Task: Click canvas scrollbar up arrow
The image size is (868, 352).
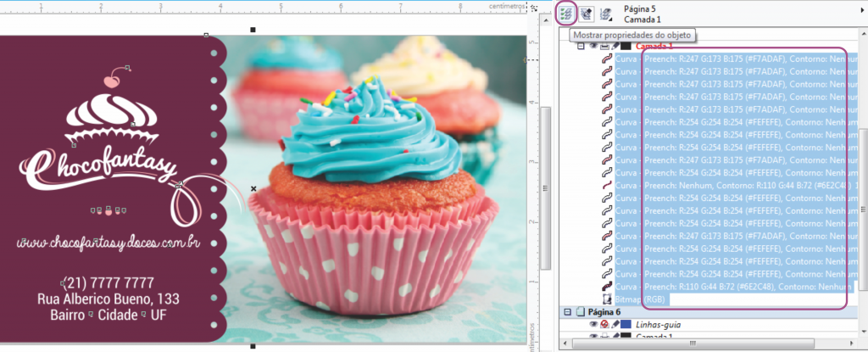Action: 545,20
